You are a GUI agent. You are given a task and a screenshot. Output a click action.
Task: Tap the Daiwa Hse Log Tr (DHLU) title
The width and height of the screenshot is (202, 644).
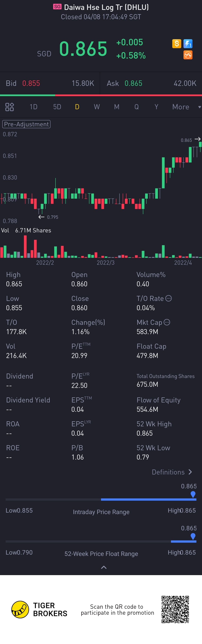point(106,7)
